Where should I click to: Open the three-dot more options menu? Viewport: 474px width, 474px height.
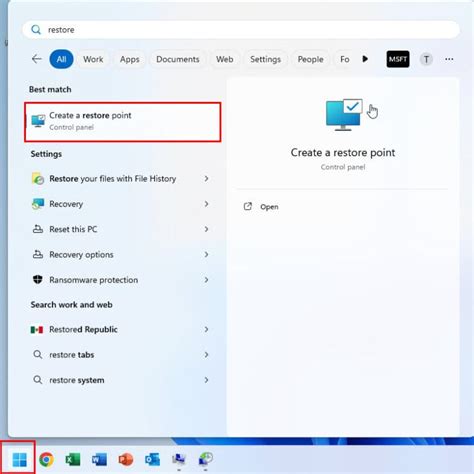pyautogui.click(x=449, y=59)
